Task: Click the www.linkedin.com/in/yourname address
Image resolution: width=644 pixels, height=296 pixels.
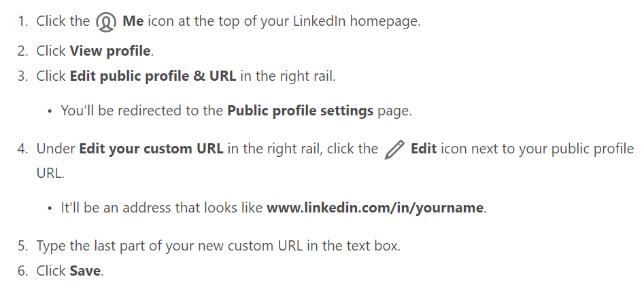Action: 375,208
